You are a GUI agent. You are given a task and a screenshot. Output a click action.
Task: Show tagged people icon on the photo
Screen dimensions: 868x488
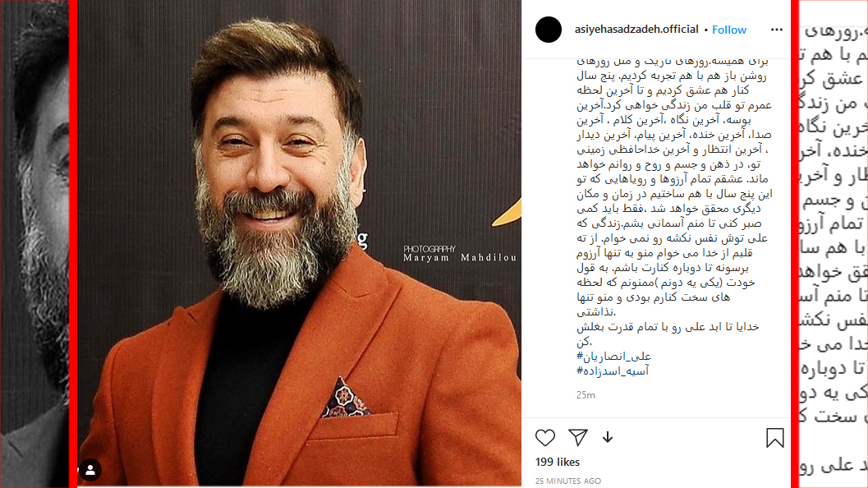pos(90,470)
